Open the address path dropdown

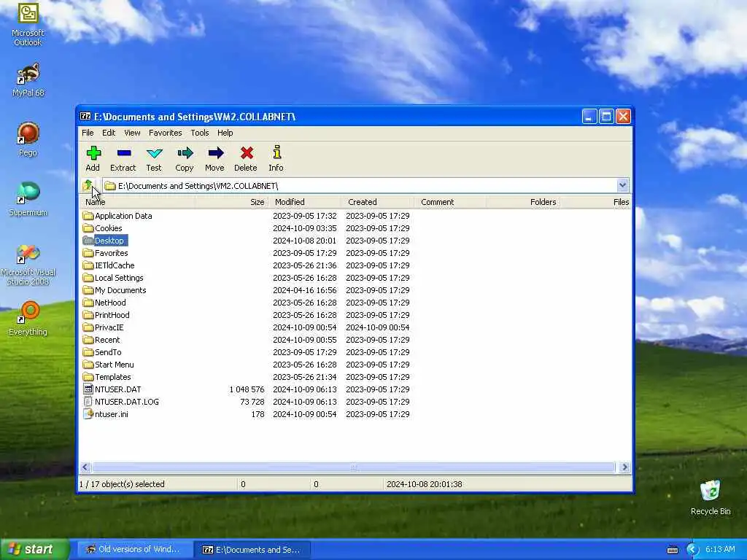click(x=622, y=185)
